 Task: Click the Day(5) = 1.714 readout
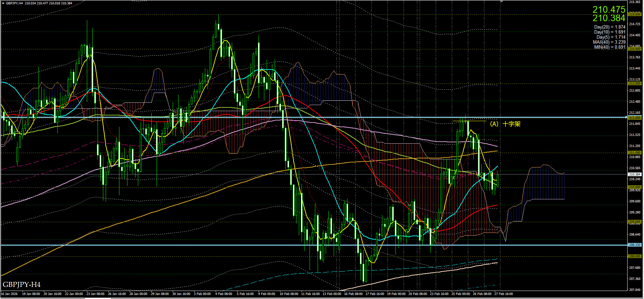pos(610,37)
